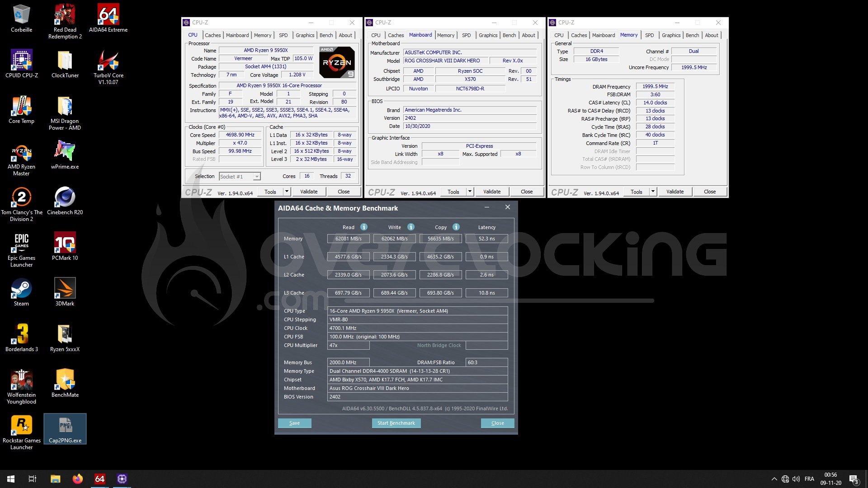
Task: Click Save button in AIDA64 benchmark
Action: (x=294, y=423)
